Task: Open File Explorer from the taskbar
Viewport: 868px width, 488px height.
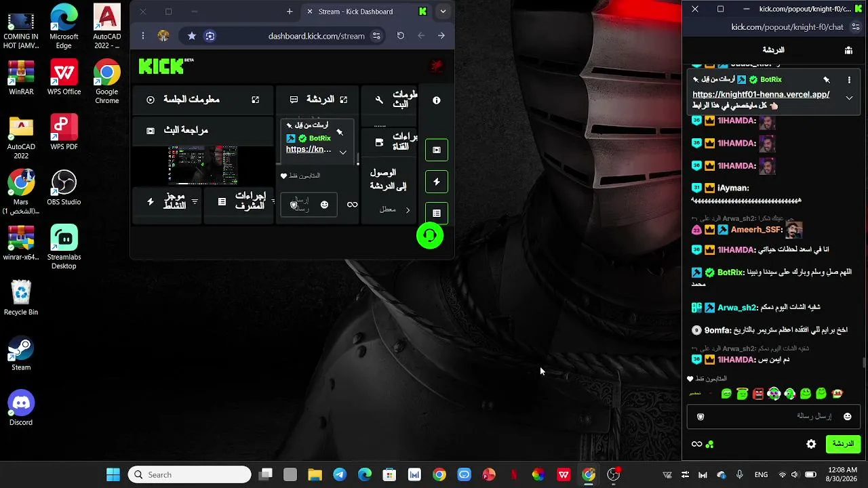Action: (x=315, y=474)
